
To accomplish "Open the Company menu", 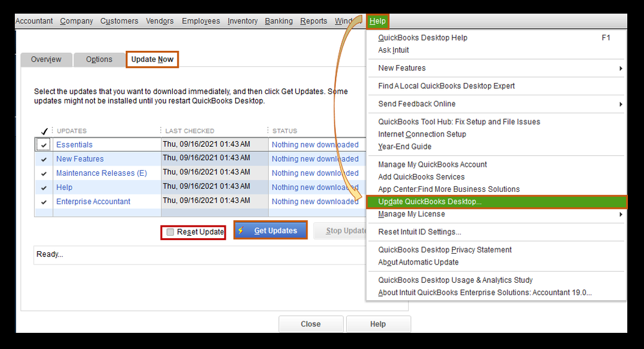I will coord(77,21).
